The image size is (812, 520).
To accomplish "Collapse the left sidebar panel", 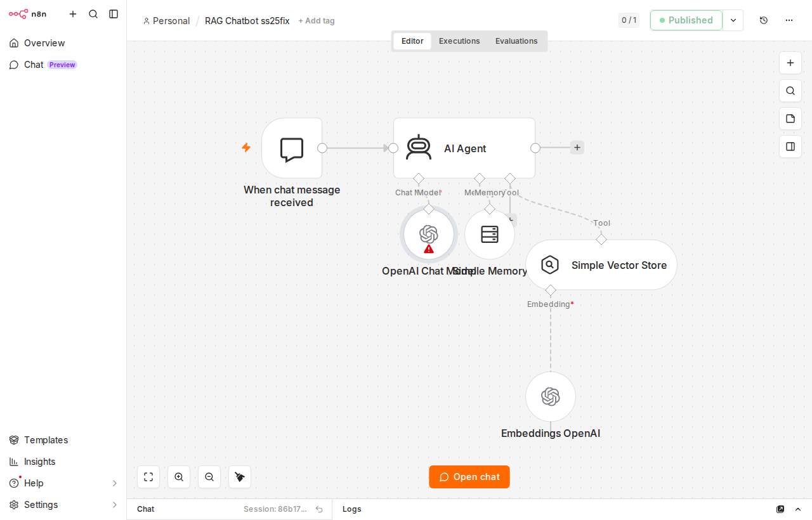I will (114, 14).
